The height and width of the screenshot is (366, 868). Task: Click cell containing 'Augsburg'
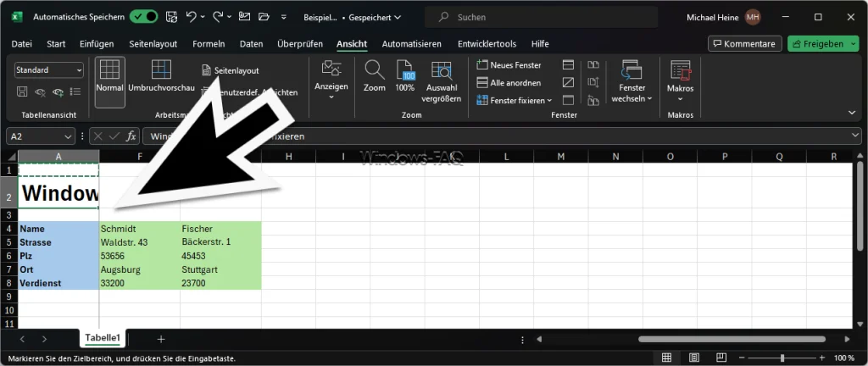[140, 269]
